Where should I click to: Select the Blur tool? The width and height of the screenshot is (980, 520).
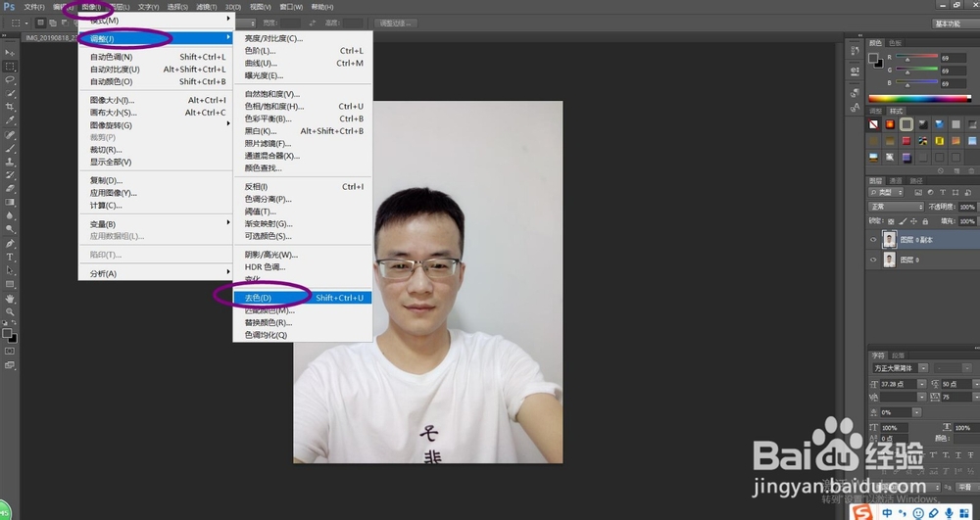(10, 216)
